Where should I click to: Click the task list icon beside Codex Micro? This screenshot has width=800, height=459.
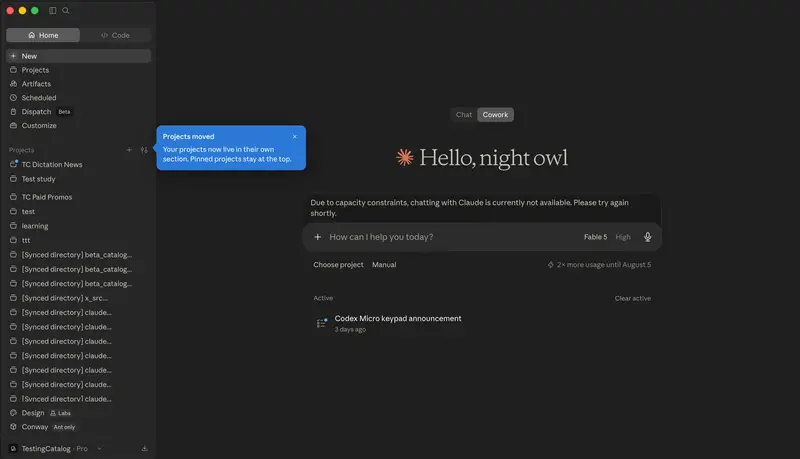coord(321,323)
